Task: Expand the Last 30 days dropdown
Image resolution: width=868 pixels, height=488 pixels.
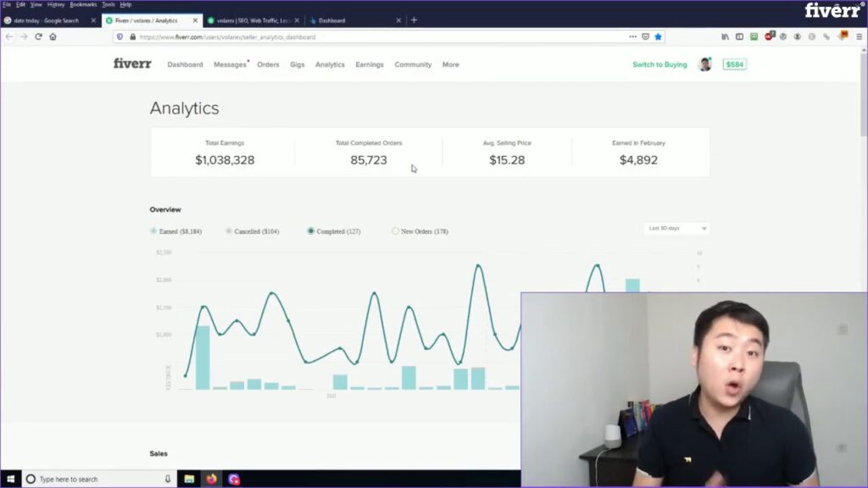Action: click(x=676, y=229)
